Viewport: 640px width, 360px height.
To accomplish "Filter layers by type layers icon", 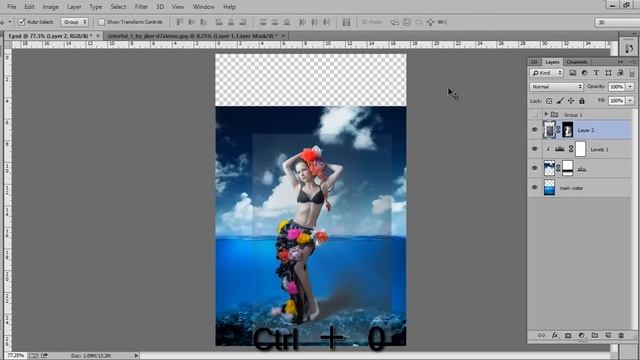I will (596, 73).
